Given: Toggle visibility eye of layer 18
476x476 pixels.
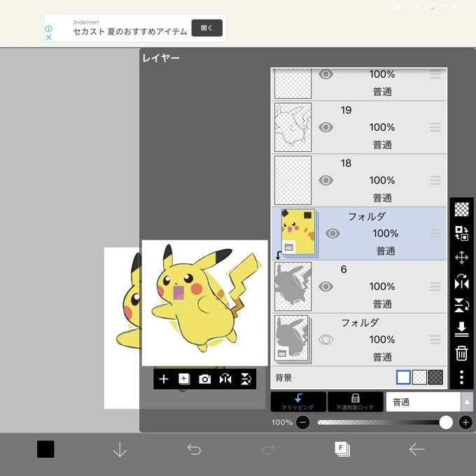Looking at the screenshot, I should [x=325, y=181].
